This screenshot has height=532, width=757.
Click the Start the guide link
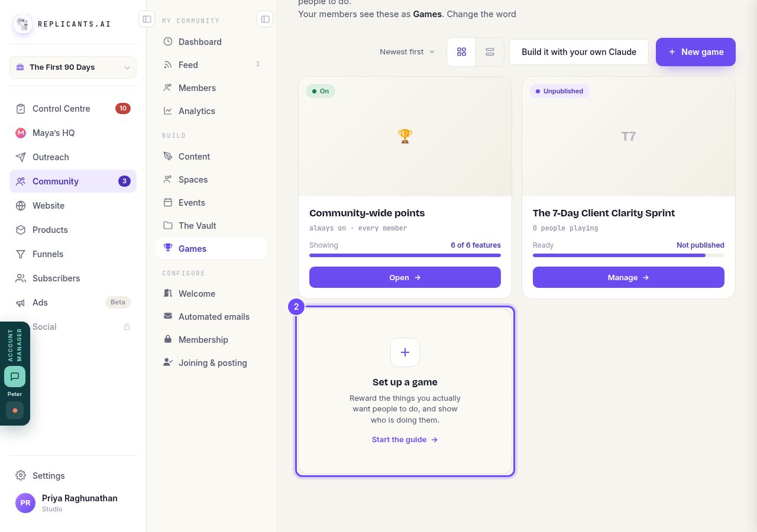[x=405, y=440]
